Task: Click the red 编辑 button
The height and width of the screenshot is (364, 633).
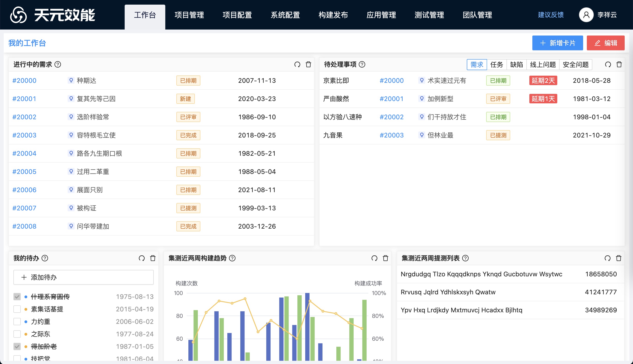Action: pos(606,43)
